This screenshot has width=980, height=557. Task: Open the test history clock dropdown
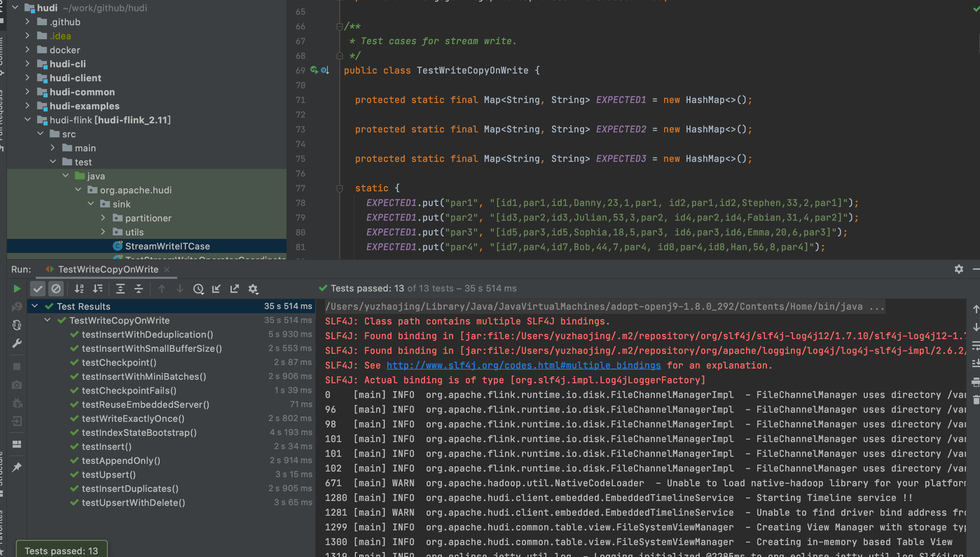(x=198, y=288)
